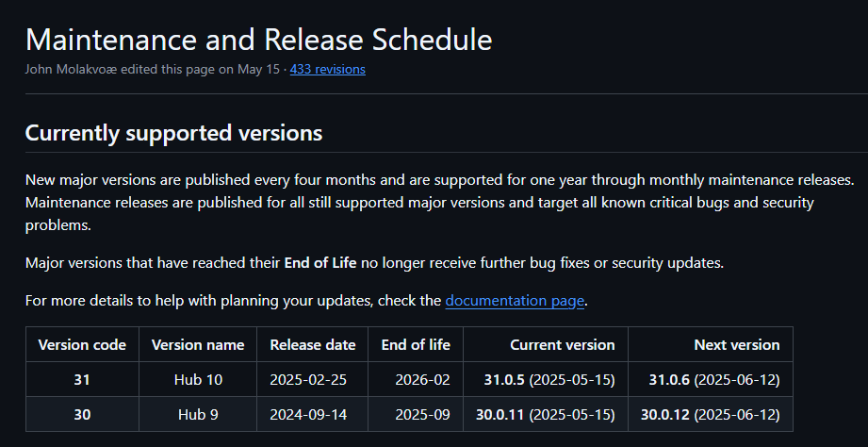Screen dimensions: 868x447
Task: Open the 433 revisions link
Action: [327, 69]
